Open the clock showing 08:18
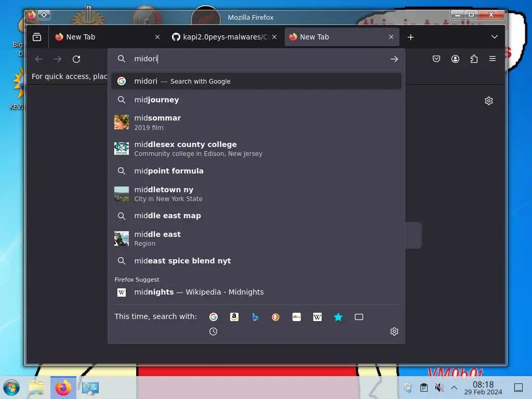 coord(483,388)
